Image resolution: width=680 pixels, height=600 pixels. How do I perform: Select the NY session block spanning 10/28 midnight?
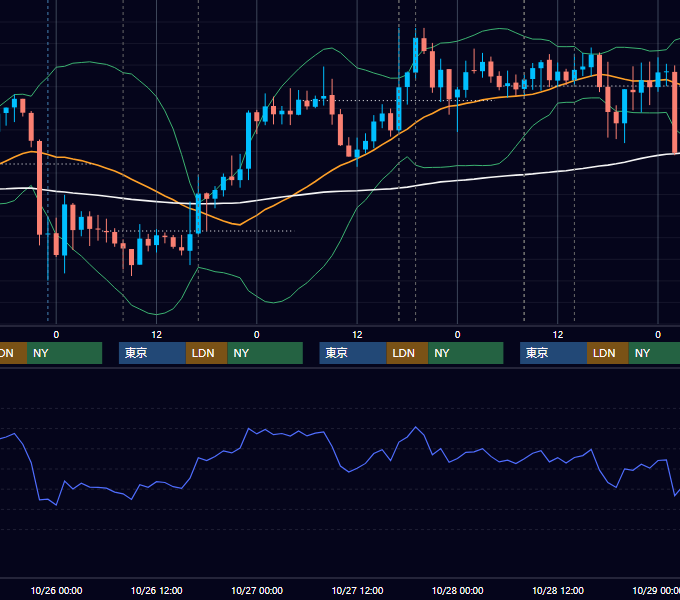tap(465, 353)
